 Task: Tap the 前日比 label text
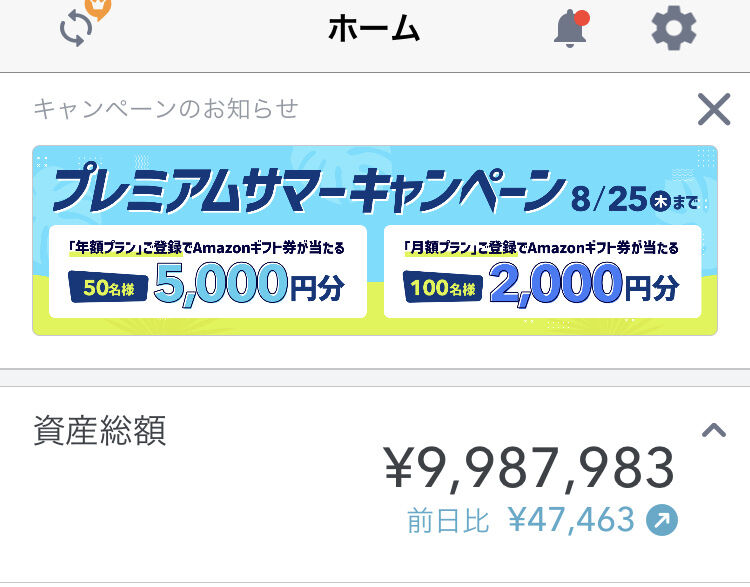(447, 520)
